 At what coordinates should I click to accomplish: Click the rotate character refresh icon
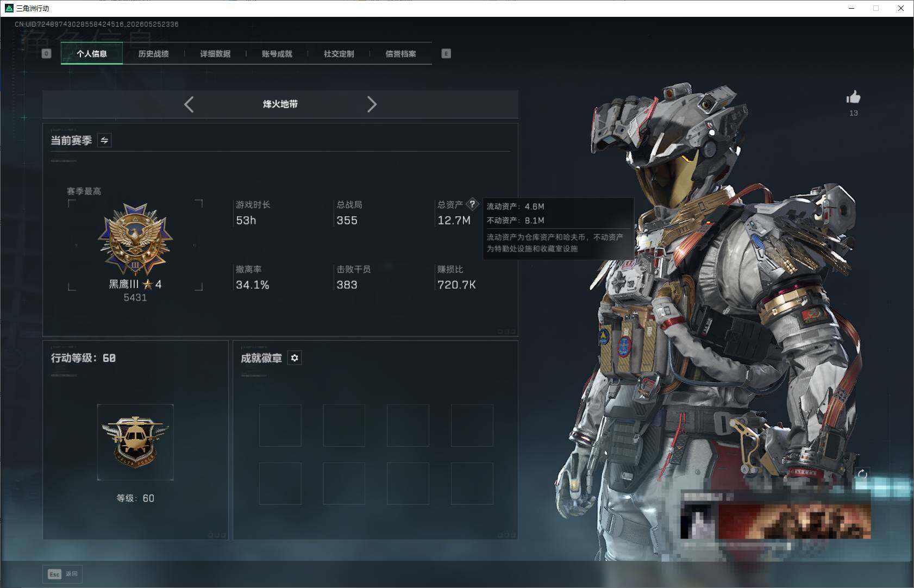point(862,474)
